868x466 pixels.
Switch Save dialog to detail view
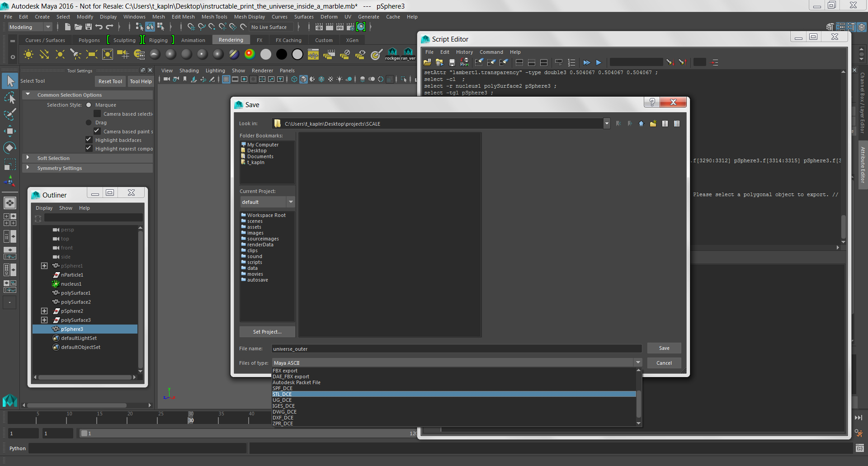point(677,123)
